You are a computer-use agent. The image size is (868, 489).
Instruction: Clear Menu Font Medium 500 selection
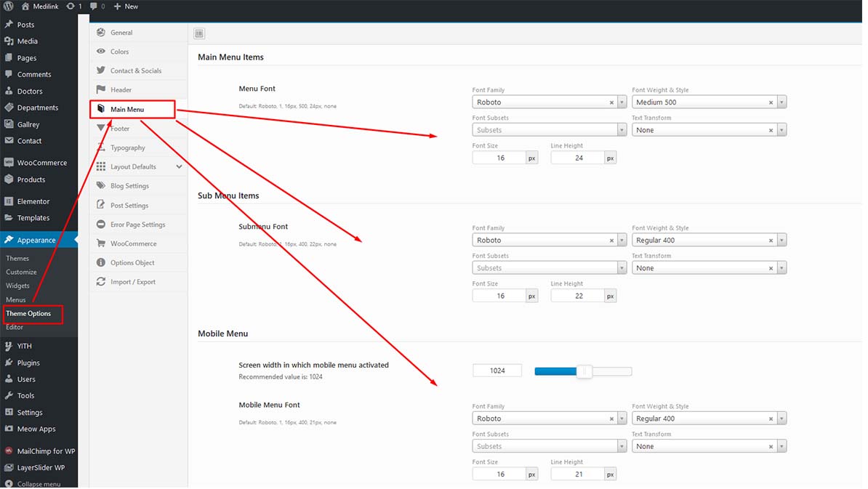point(771,102)
